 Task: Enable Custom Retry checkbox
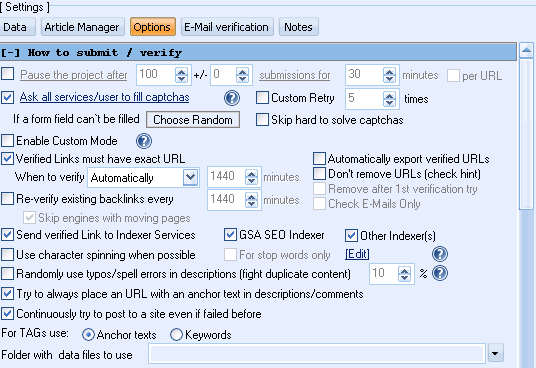pos(262,97)
